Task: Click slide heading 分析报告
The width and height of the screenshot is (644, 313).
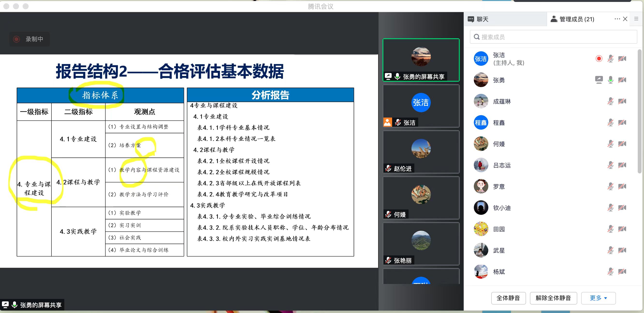Action: coord(270,95)
